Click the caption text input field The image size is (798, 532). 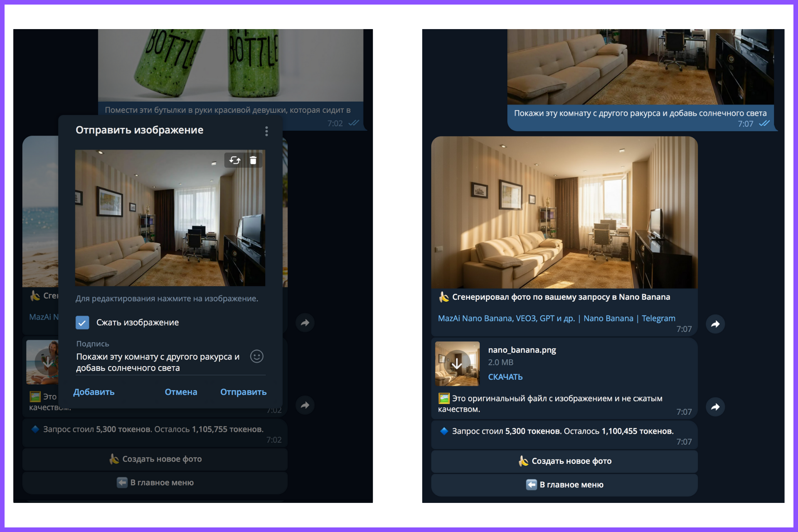[158, 362]
